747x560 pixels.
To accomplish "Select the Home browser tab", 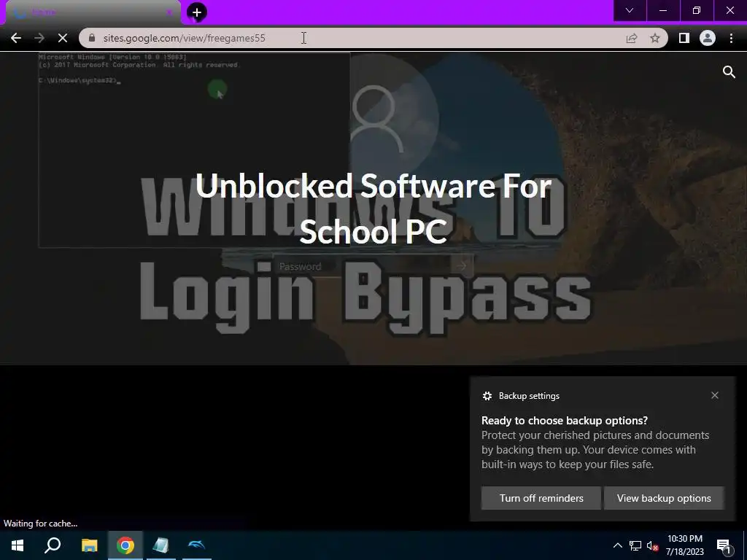I will [93, 12].
